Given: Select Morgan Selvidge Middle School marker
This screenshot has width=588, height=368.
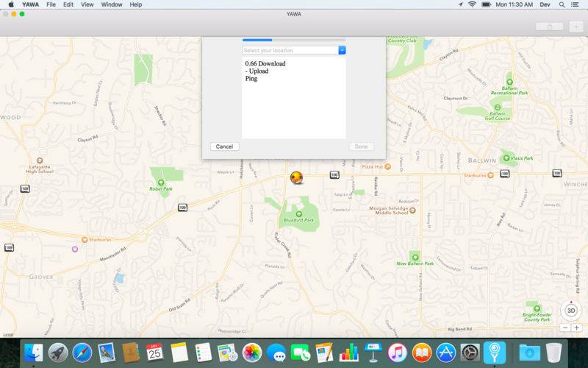Looking at the screenshot, I should coord(412,210).
